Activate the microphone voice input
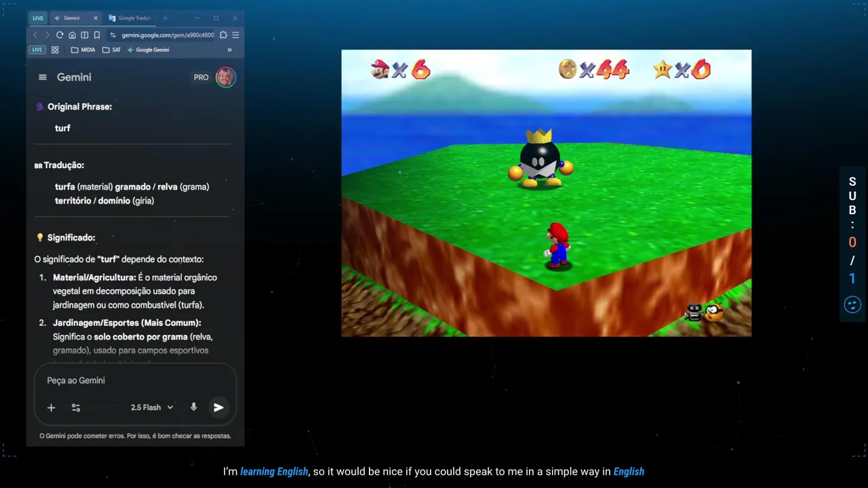 194,407
